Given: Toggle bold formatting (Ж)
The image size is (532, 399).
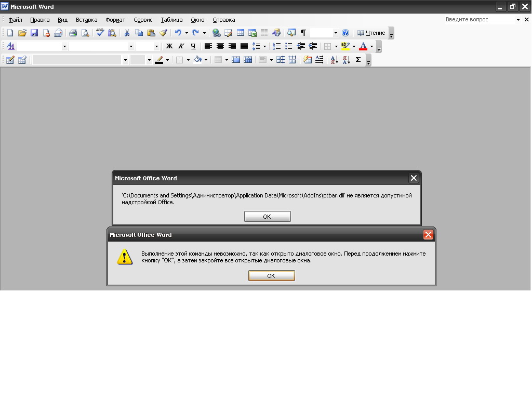Looking at the screenshot, I should [169, 46].
